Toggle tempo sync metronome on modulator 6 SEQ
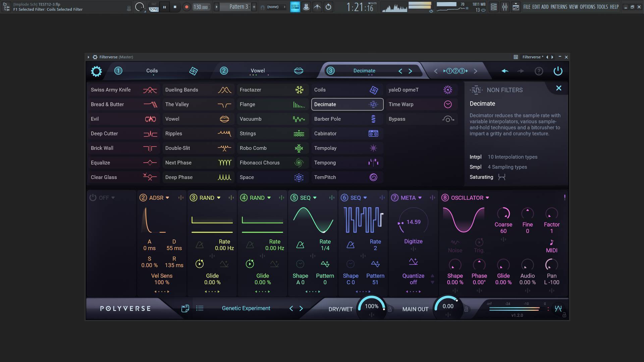The width and height of the screenshot is (644, 362). [351, 245]
